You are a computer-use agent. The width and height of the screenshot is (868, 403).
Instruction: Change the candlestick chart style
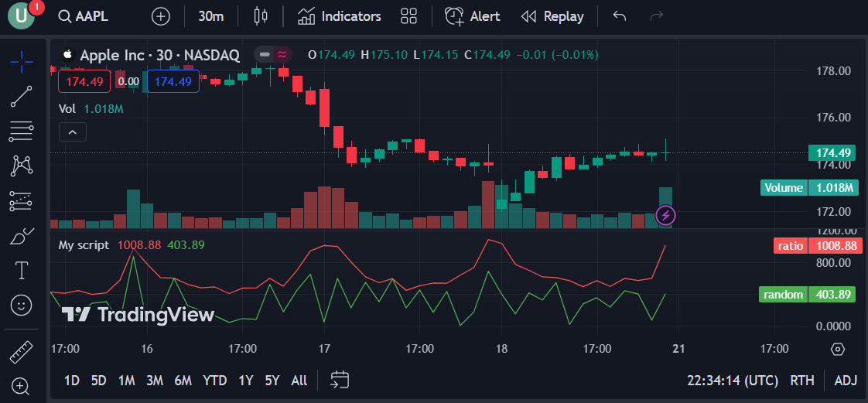tap(261, 16)
